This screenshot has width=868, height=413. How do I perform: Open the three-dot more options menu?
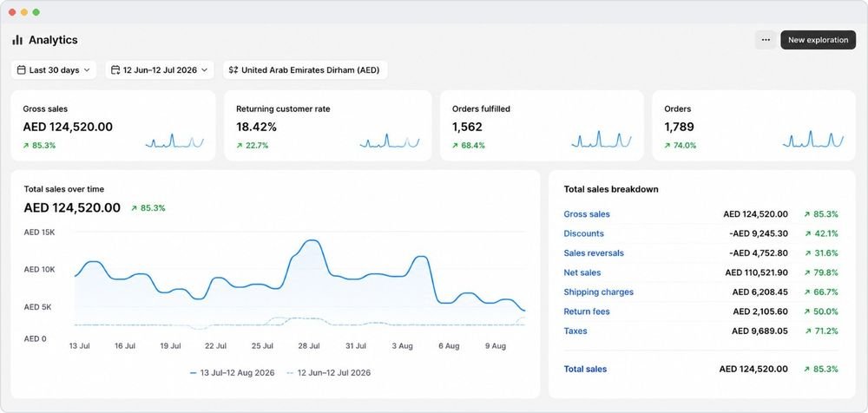pos(766,40)
